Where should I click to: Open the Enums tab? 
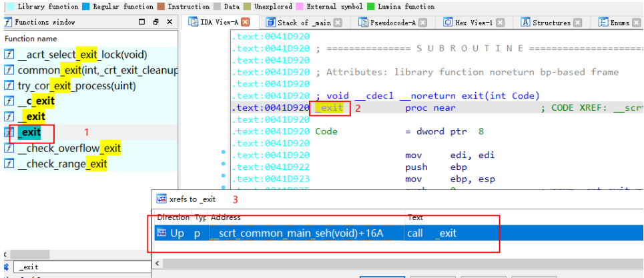[x=619, y=23]
